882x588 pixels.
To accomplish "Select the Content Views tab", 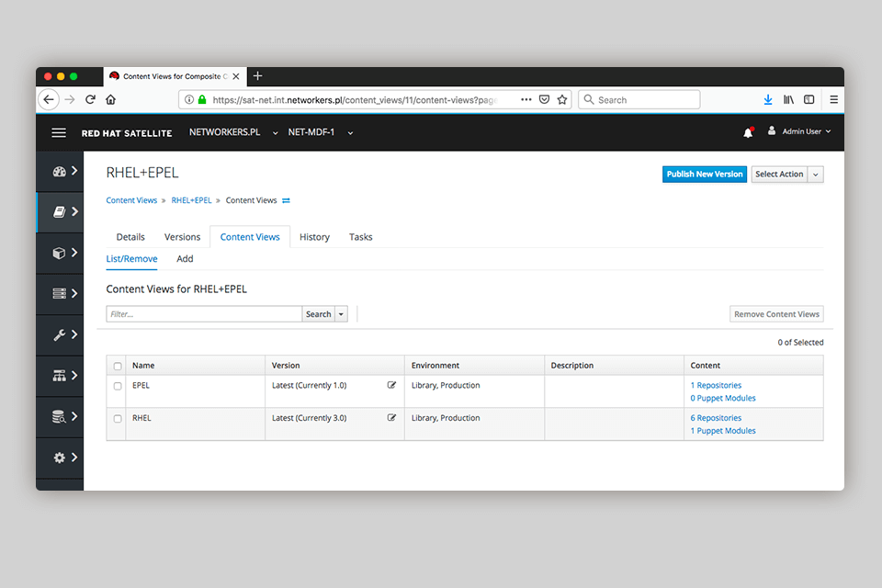I will pyautogui.click(x=250, y=237).
